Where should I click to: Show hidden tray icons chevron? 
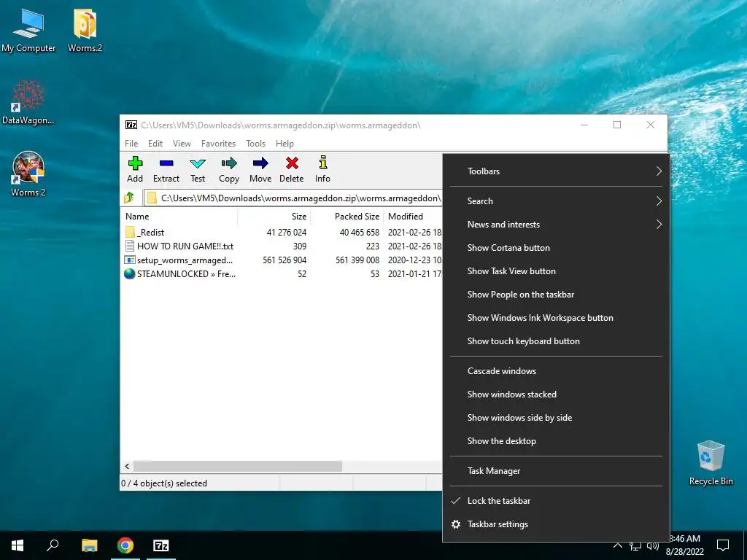click(x=617, y=545)
